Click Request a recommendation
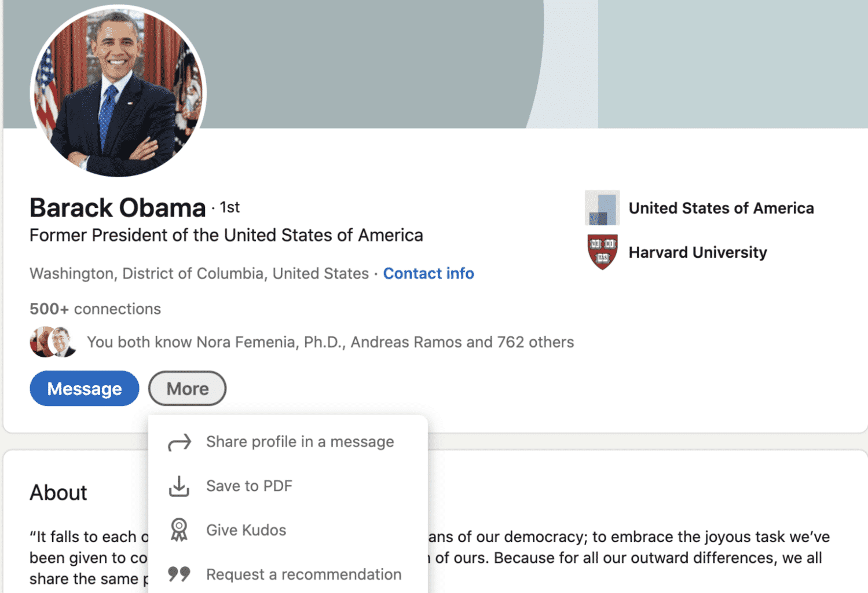The height and width of the screenshot is (593, 868). (303, 574)
